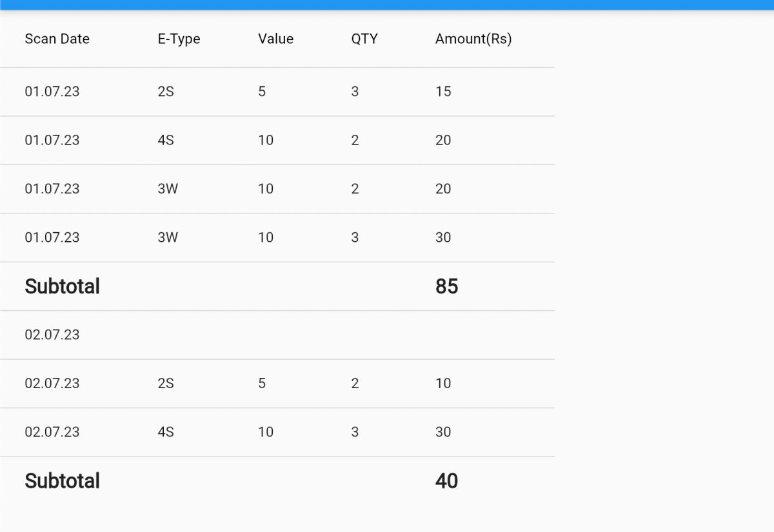Click the Scan Date column header
Screen dimensions: 774x532
tap(57, 39)
